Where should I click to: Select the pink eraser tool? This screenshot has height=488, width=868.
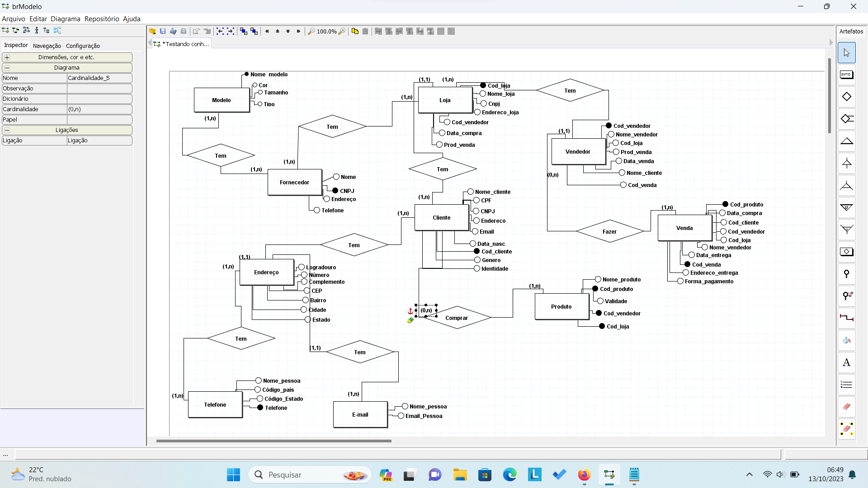point(846,407)
